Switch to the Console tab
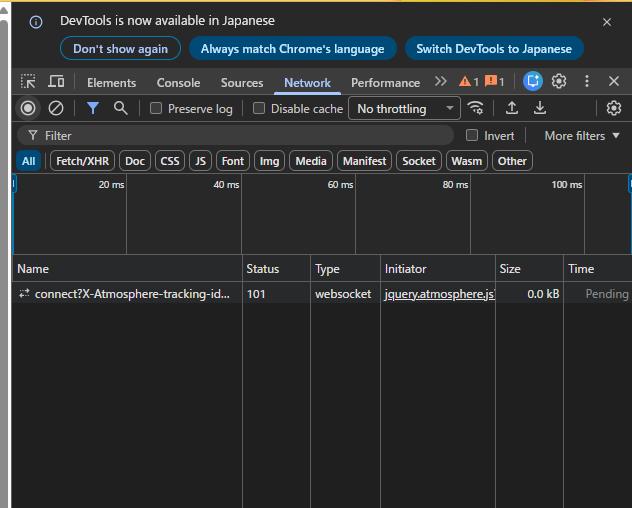632x508 pixels. [x=178, y=83]
